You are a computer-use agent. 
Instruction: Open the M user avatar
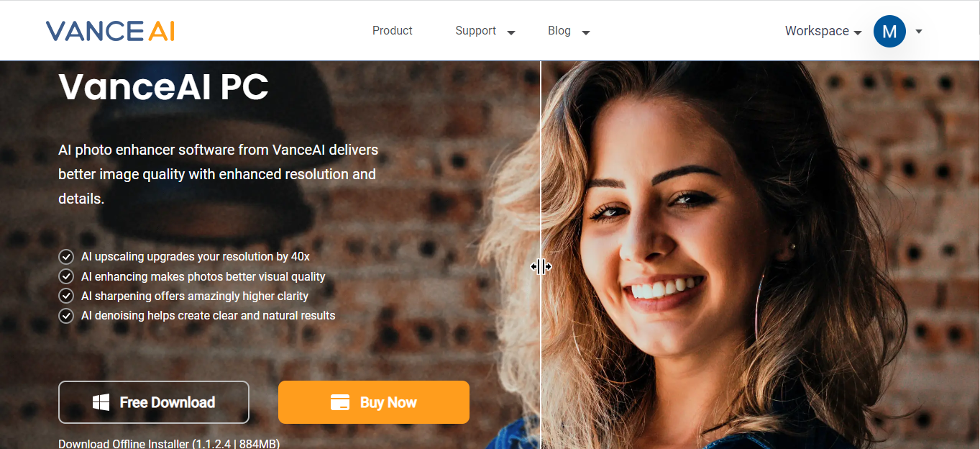point(889,31)
